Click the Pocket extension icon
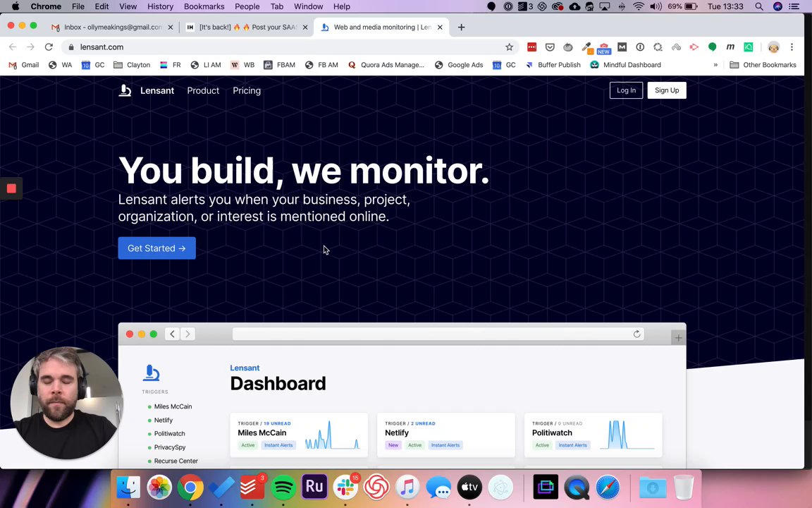This screenshot has width=812, height=508. [x=550, y=47]
